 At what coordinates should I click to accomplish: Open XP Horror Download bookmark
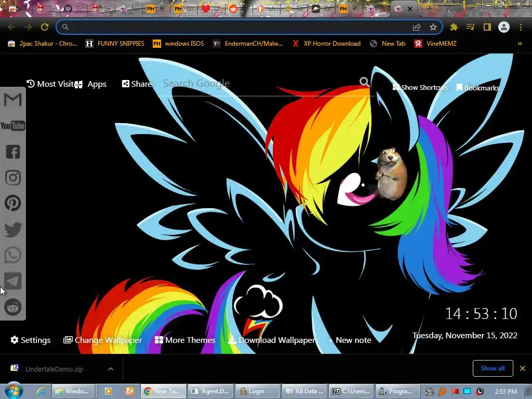point(326,44)
